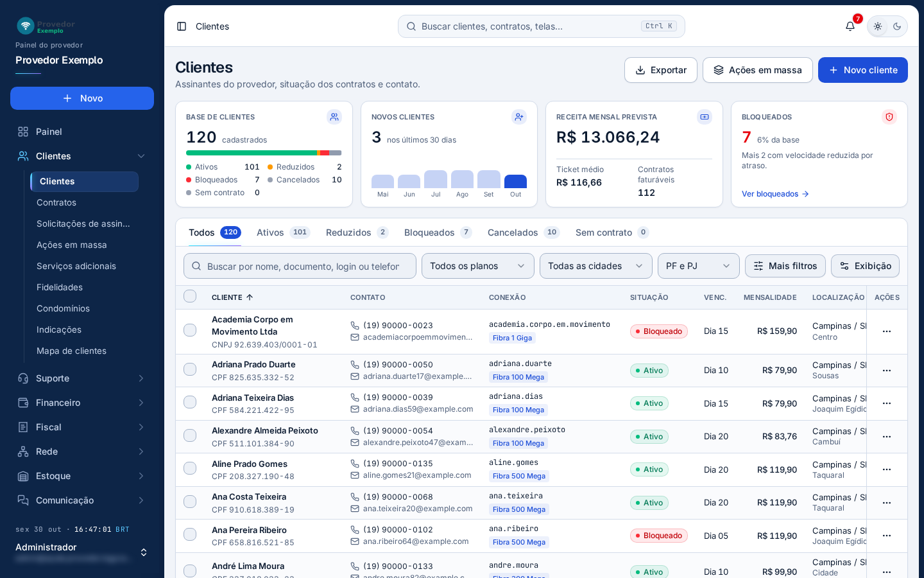
Task: Click email icon for Alexandre Almeida Peixoto
Action: pos(355,442)
